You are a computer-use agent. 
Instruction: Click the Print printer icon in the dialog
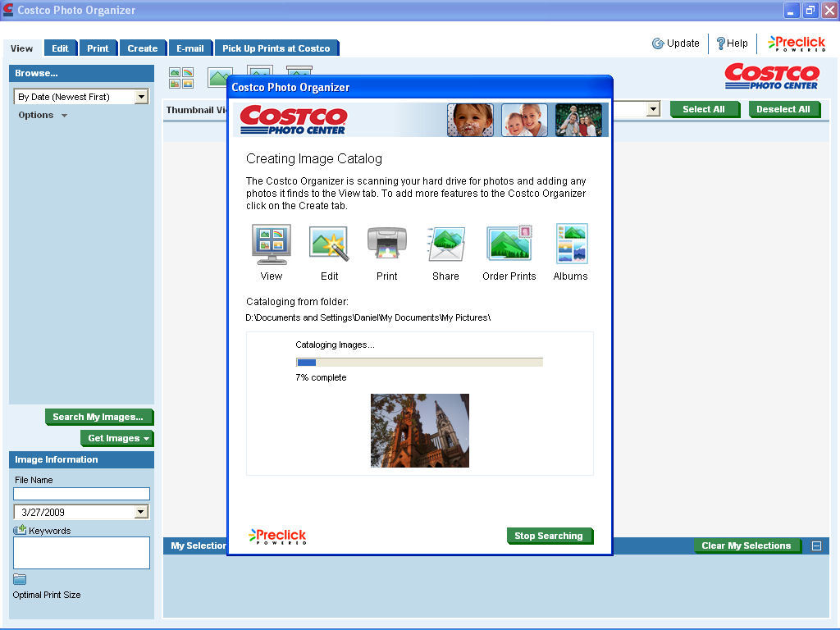click(x=386, y=244)
